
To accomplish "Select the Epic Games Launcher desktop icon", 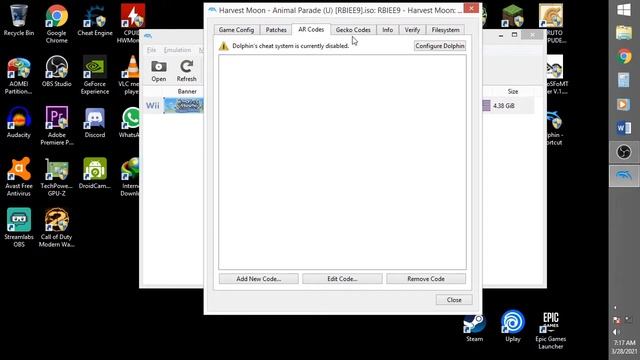I will click(551, 331).
